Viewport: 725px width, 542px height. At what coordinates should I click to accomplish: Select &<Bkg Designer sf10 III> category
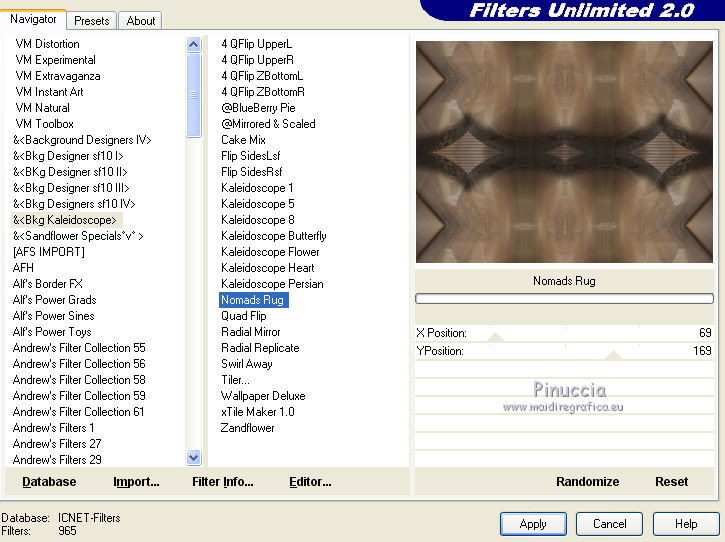pos(71,188)
